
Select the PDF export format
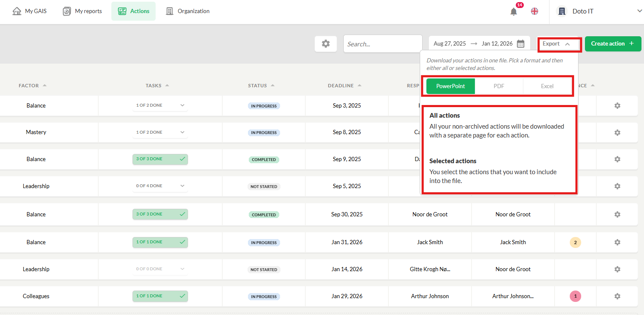[x=499, y=86]
